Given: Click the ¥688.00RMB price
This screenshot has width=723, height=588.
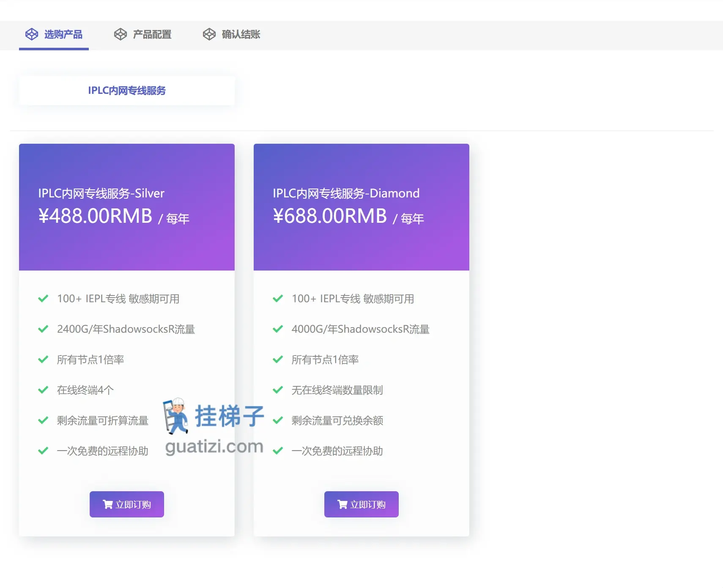Looking at the screenshot, I should tap(330, 216).
